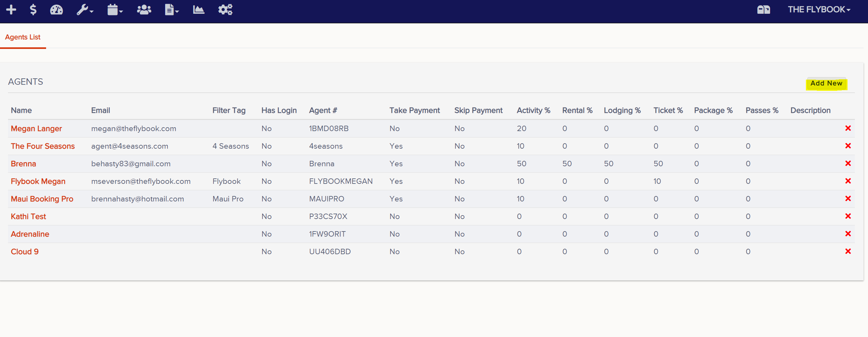Click the Agent # column header
868x337 pixels.
pos(323,110)
